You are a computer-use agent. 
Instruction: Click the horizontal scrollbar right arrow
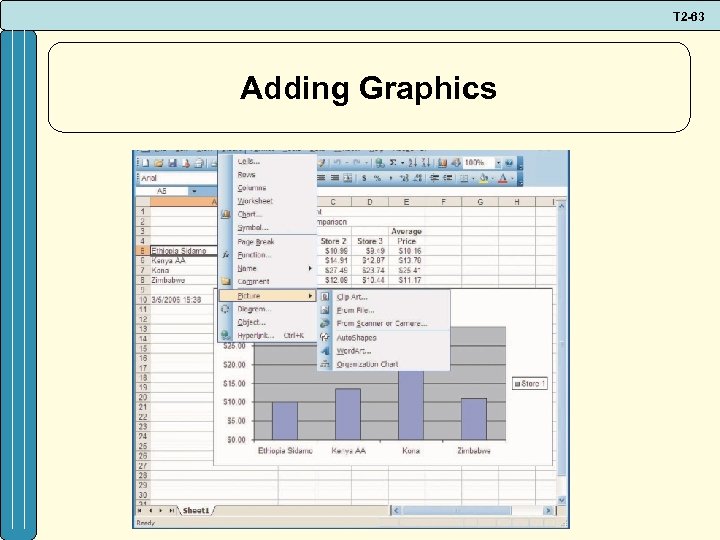pyautogui.click(x=548, y=510)
